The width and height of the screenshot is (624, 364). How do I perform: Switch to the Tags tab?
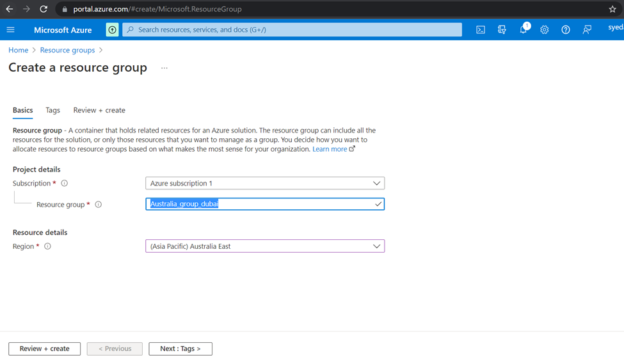(52, 110)
